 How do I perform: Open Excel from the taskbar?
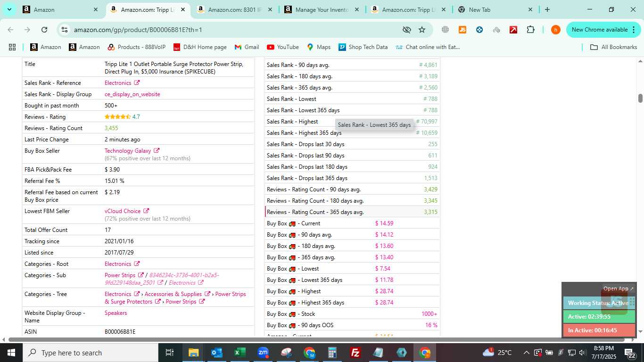tap(240, 353)
